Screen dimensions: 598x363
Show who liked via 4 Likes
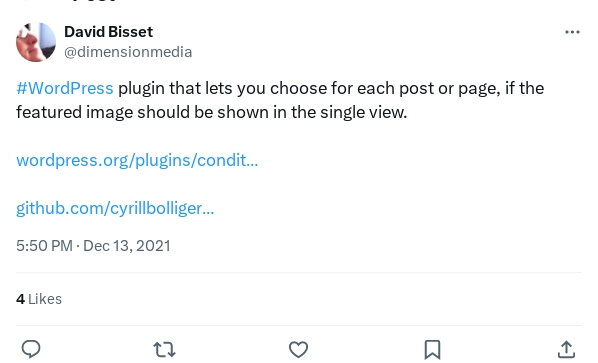coord(39,299)
